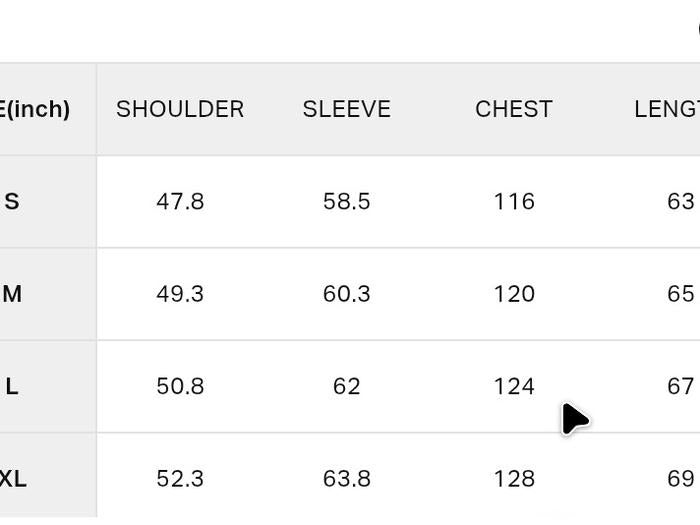The height and width of the screenshot is (525, 700).
Task: Click shoulder value 49.3 for size M
Action: tap(180, 294)
